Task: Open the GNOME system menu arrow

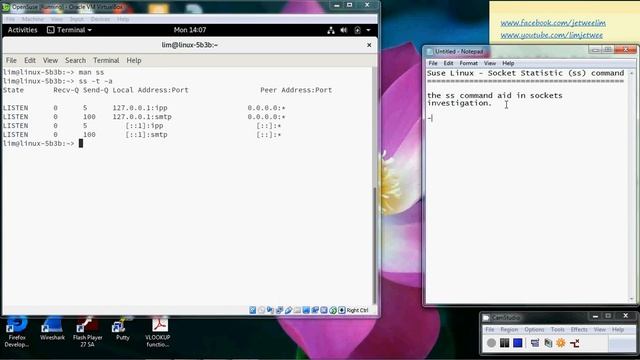Action: tap(368, 30)
